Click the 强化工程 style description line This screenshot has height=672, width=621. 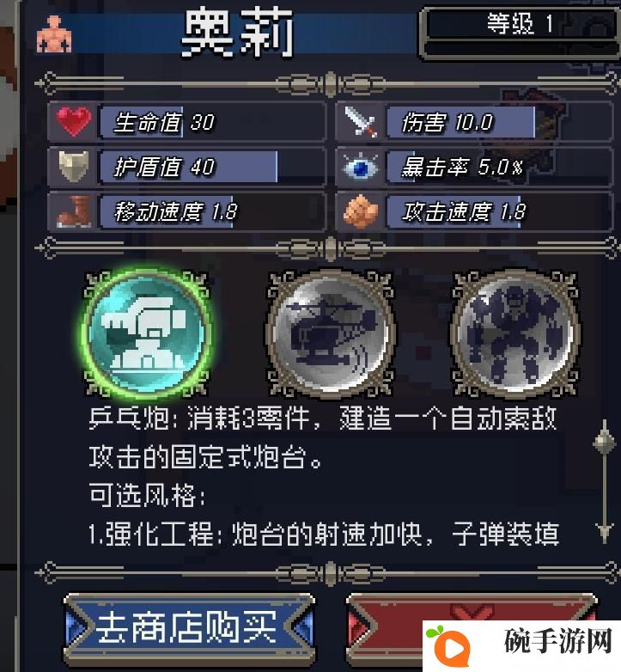coord(324,534)
